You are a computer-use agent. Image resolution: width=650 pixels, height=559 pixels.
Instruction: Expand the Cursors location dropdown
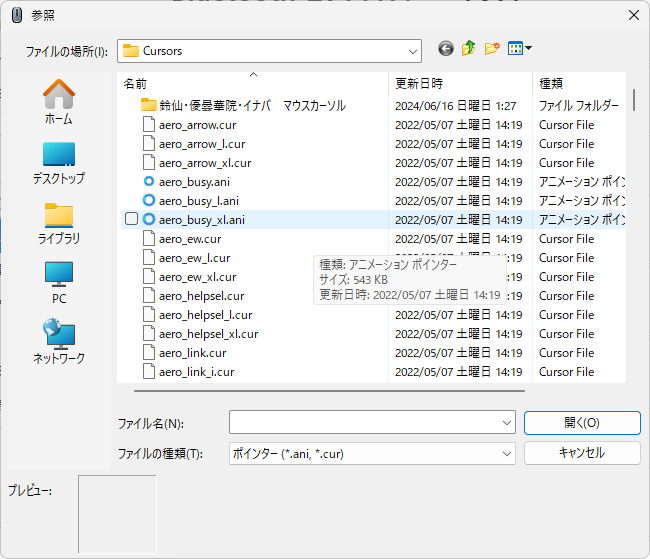pyautogui.click(x=412, y=51)
